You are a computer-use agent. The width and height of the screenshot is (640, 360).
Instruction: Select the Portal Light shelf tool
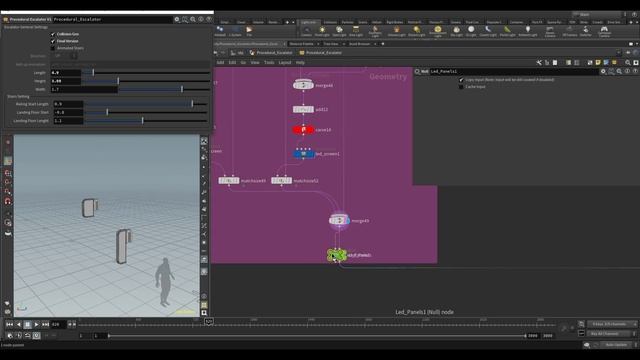(507, 31)
